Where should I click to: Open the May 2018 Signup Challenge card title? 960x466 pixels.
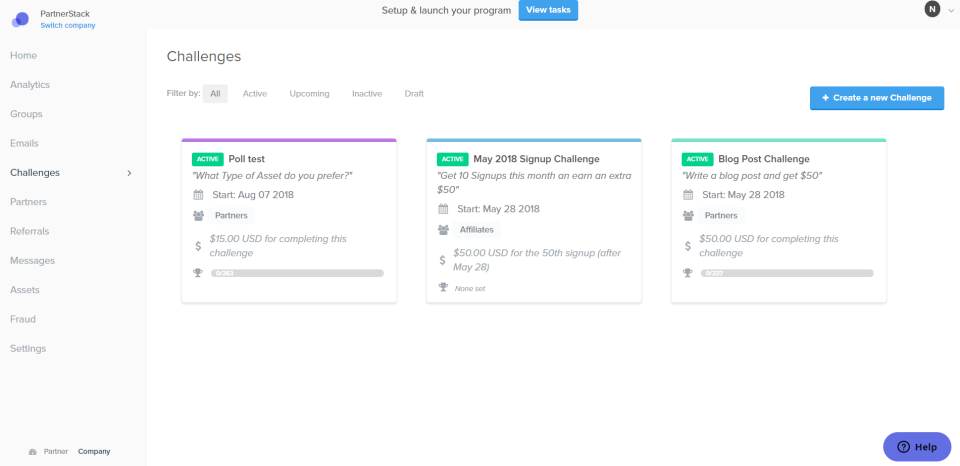[x=536, y=159]
